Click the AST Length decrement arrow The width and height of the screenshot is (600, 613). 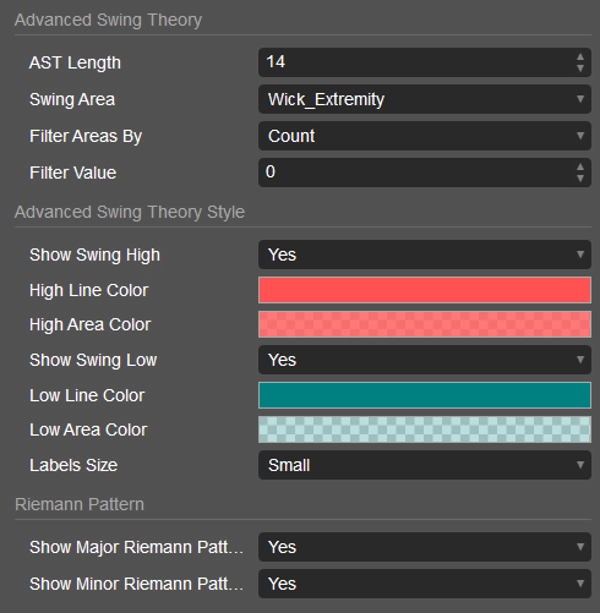(x=580, y=68)
